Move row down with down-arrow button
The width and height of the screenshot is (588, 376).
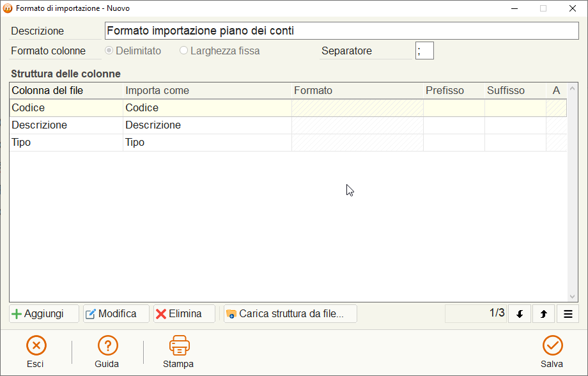click(520, 314)
